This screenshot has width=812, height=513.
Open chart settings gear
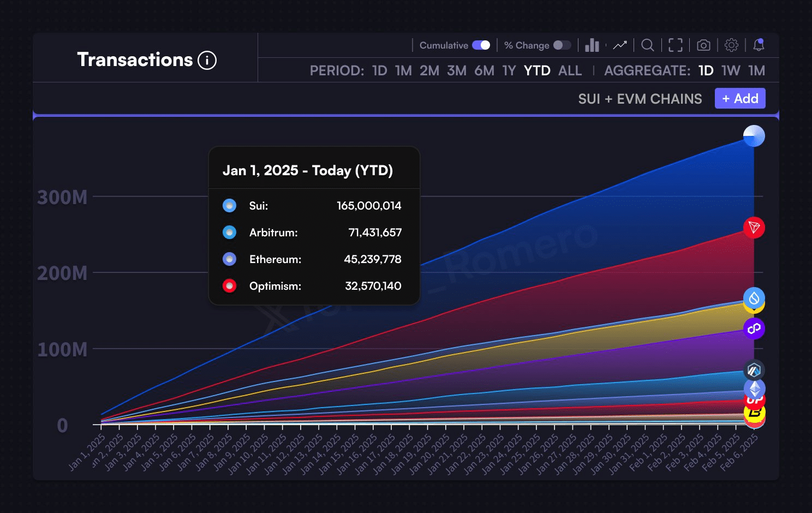731,45
